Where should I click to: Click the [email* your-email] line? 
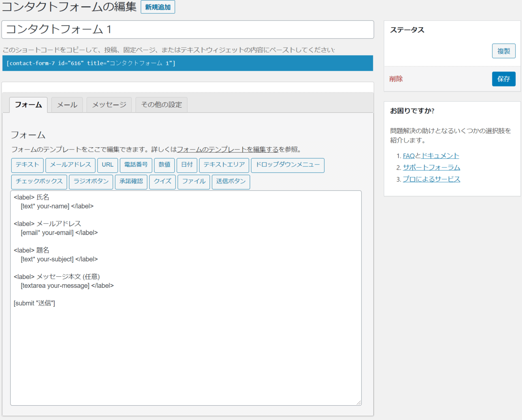click(59, 233)
